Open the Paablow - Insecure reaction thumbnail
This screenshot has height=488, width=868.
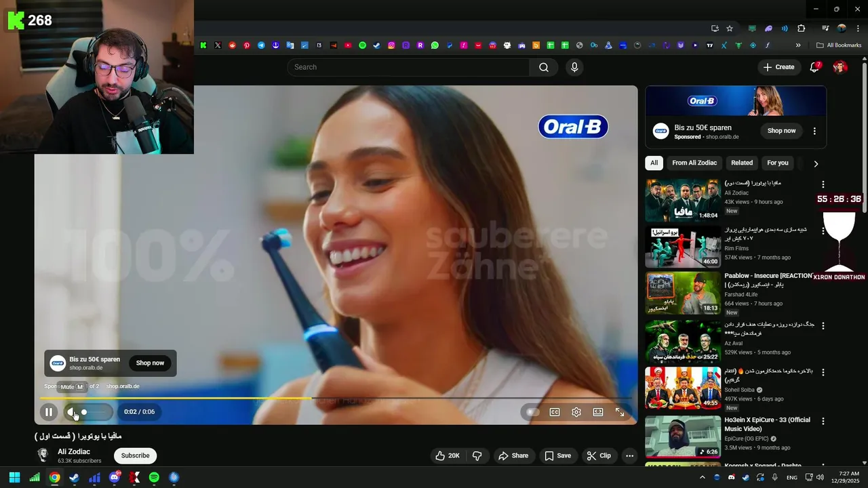pos(683,293)
